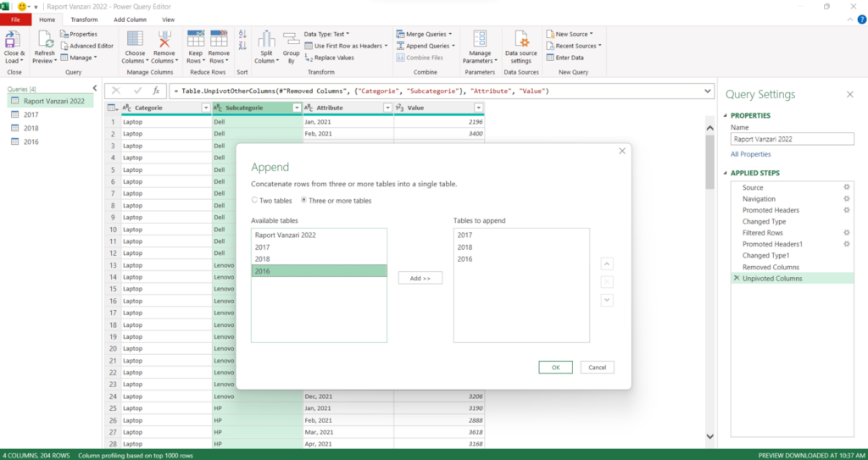Sort ascending with the A-Z icon
Viewport: 868px width, 460px height.
pyautogui.click(x=242, y=34)
